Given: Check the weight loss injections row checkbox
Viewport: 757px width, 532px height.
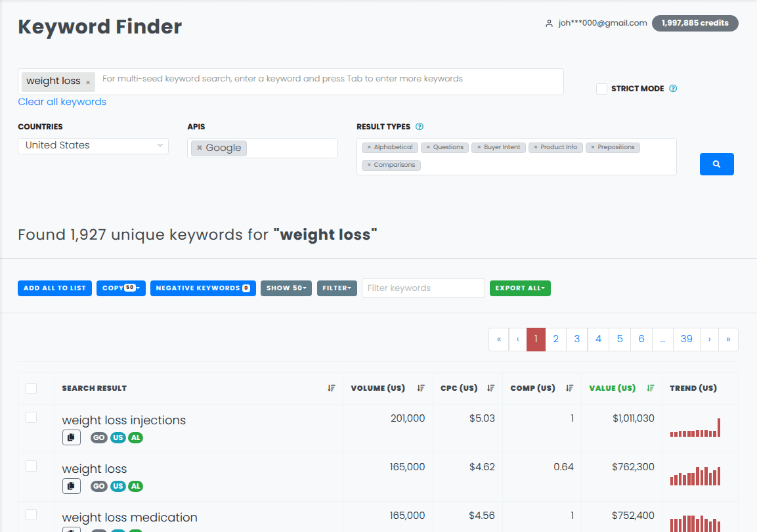Looking at the screenshot, I should coord(31,416).
